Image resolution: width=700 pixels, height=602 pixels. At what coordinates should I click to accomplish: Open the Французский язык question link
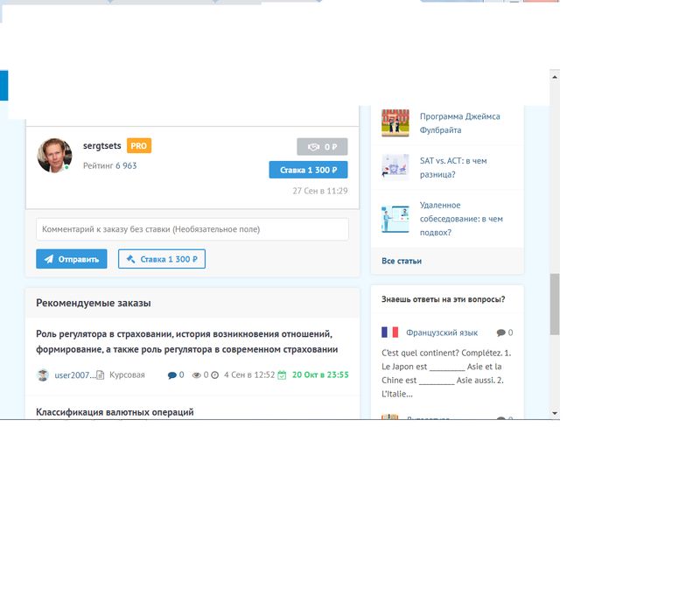(x=442, y=332)
